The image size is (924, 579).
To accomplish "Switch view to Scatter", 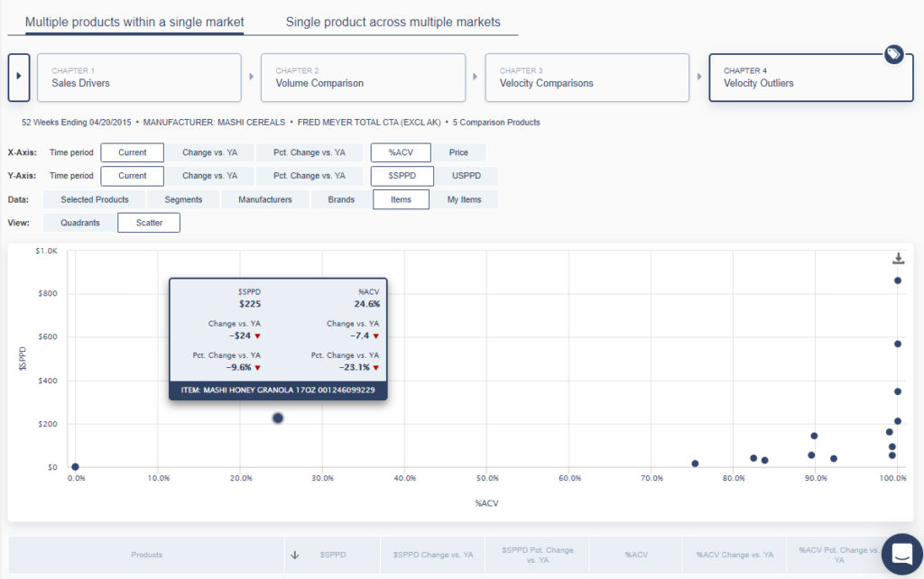I will pos(149,223).
